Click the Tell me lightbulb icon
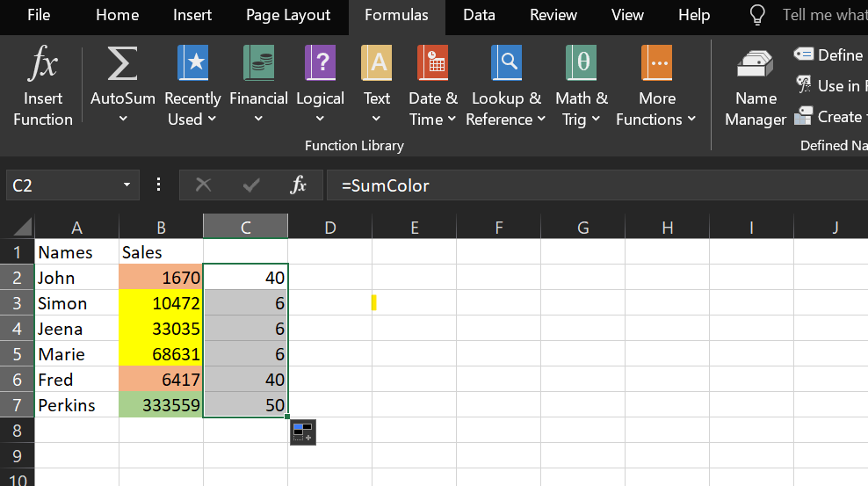 [756, 15]
